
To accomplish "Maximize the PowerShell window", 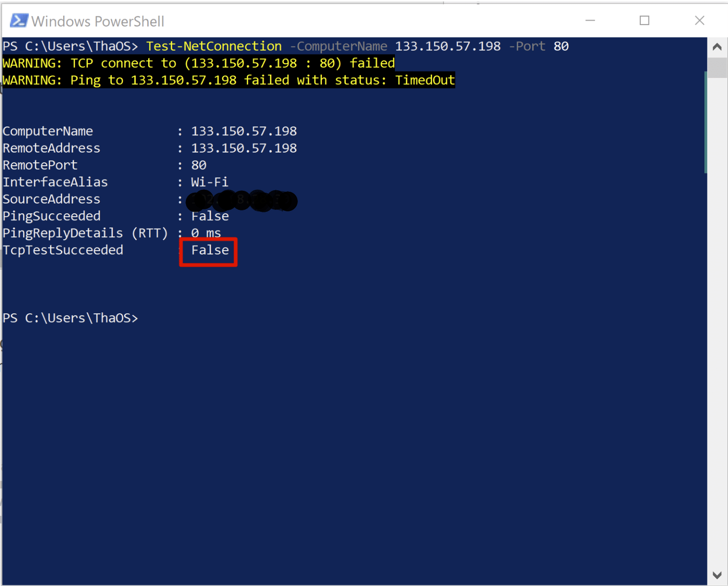I will tap(644, 21).
